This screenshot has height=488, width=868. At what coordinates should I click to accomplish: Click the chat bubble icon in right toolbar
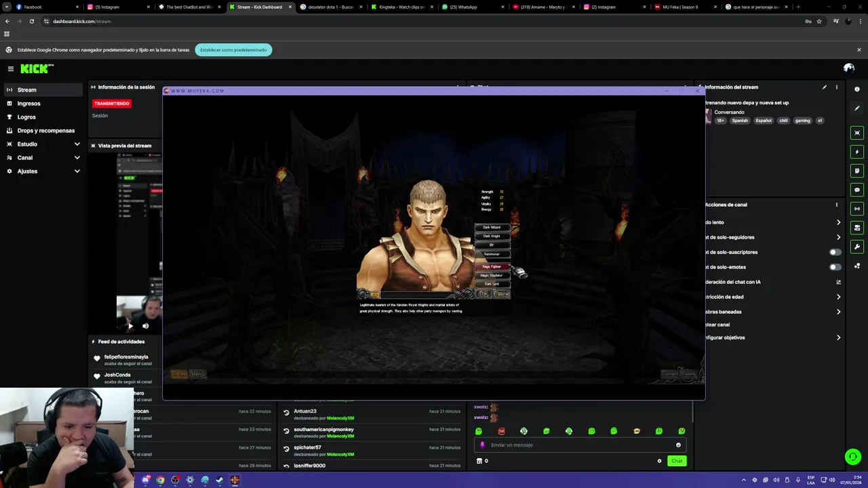coord(857,190)
